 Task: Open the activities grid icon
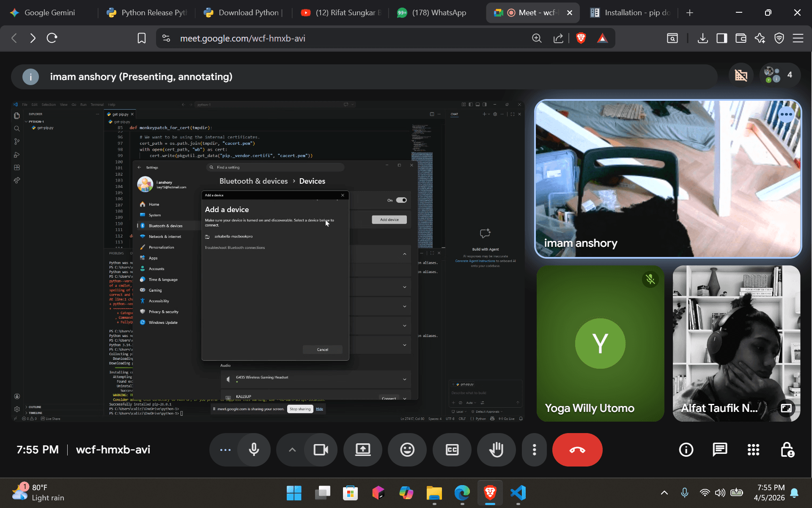coord(753,450)
